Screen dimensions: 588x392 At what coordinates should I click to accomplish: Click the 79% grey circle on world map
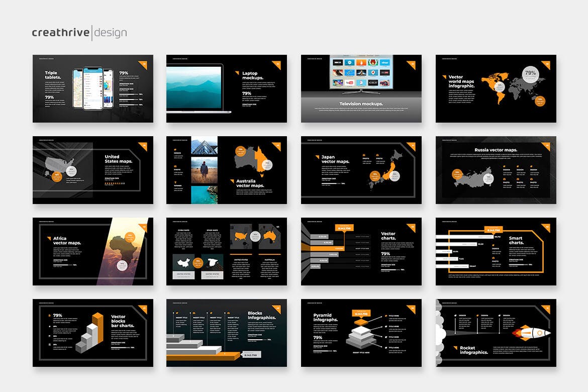tap(530, 73)
